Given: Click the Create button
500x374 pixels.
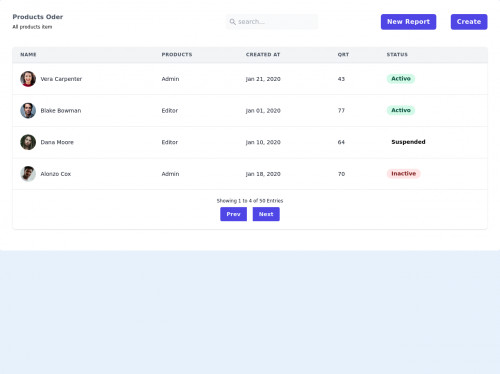Looking at the screenshot, I should tap(469, 22).
